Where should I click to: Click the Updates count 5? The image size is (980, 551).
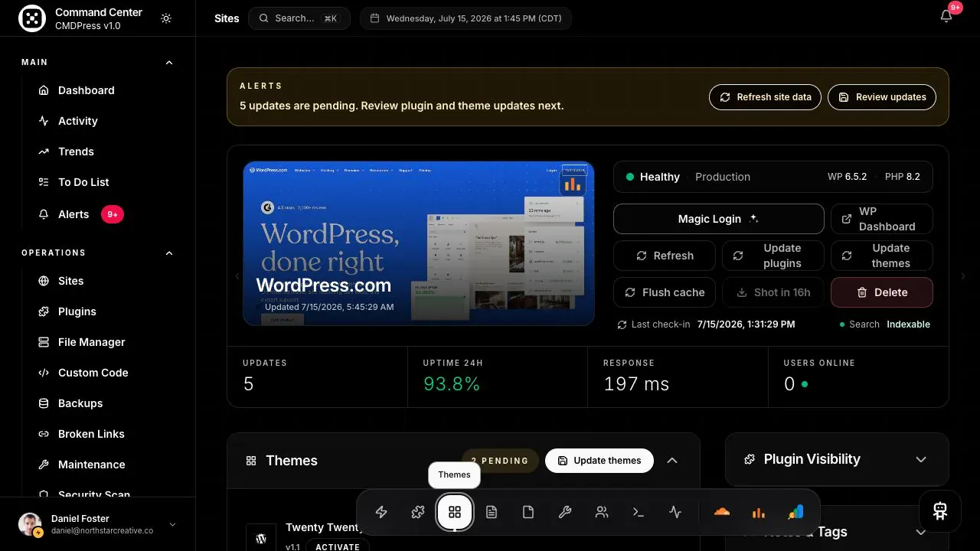point(248,384)
